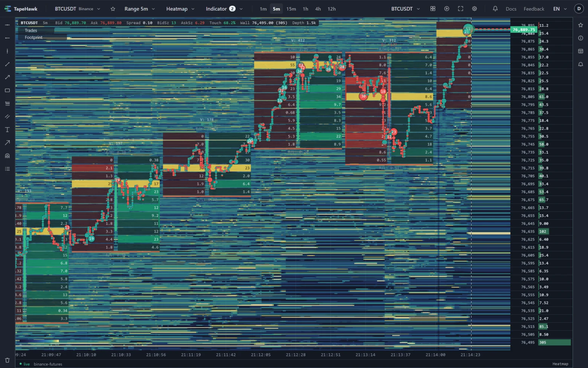Open the Docs link
The image size is (588, 368).
511,9
